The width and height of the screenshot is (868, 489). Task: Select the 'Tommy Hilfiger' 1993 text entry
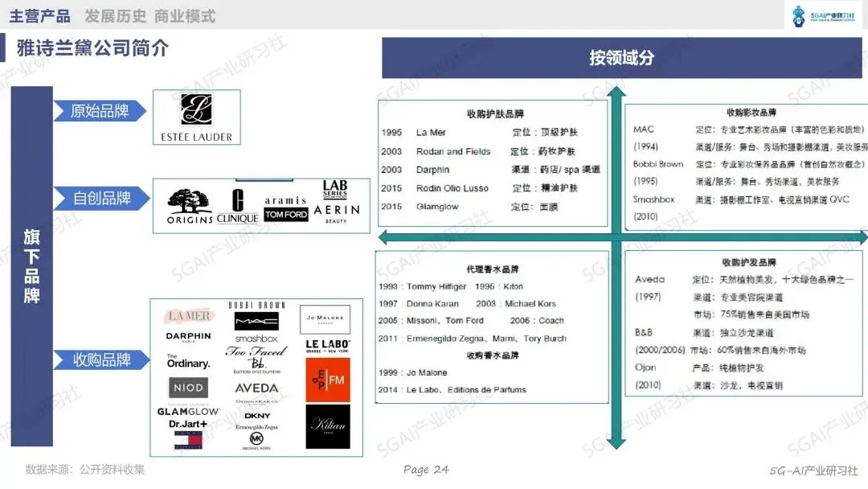click(436, 287)
